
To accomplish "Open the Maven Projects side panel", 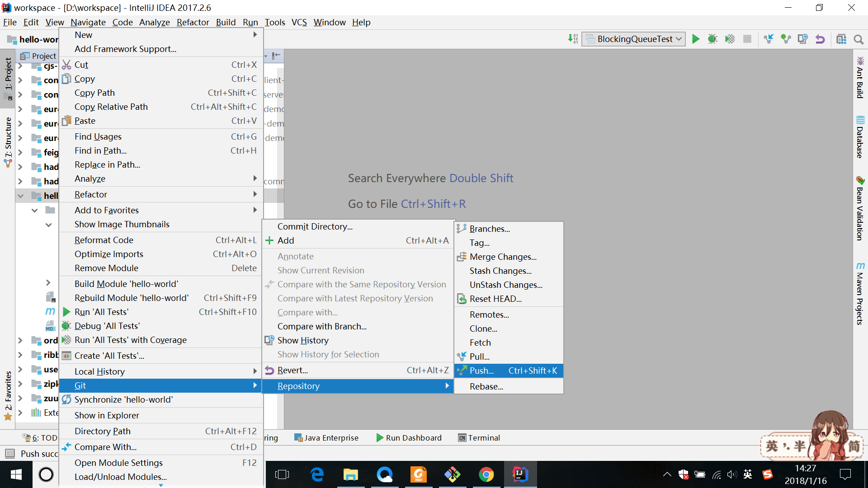I will (x=860, y=294).
